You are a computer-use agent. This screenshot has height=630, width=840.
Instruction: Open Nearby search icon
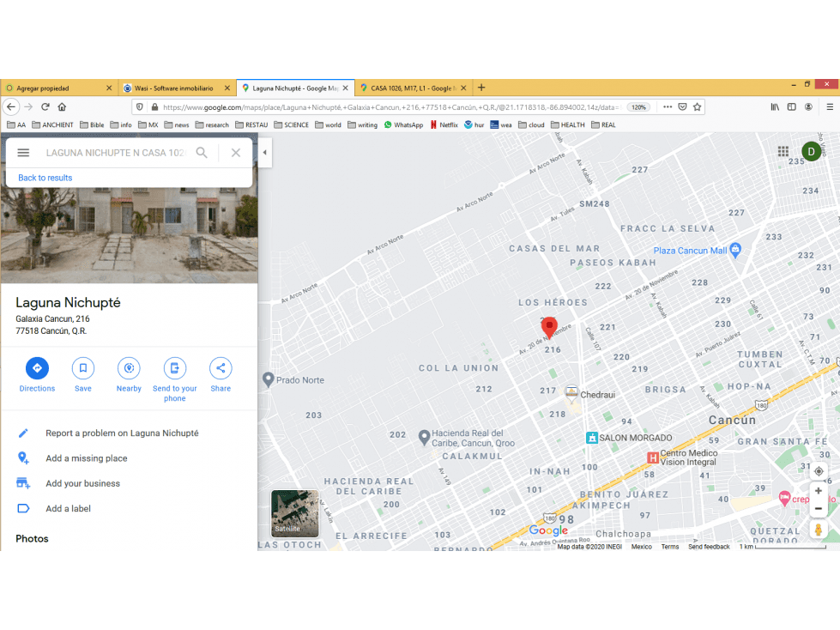(129, 368)
